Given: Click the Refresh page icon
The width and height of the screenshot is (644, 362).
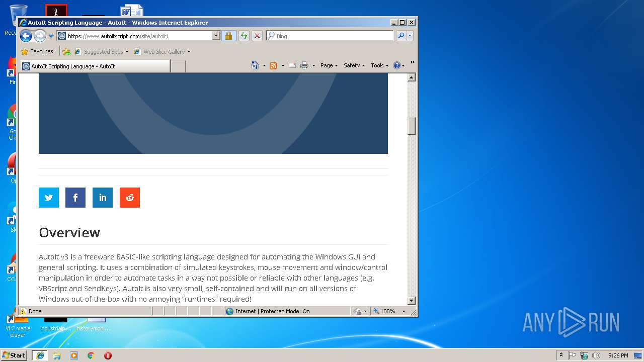Looking at the screenshot, I should (x=244, y=36).
